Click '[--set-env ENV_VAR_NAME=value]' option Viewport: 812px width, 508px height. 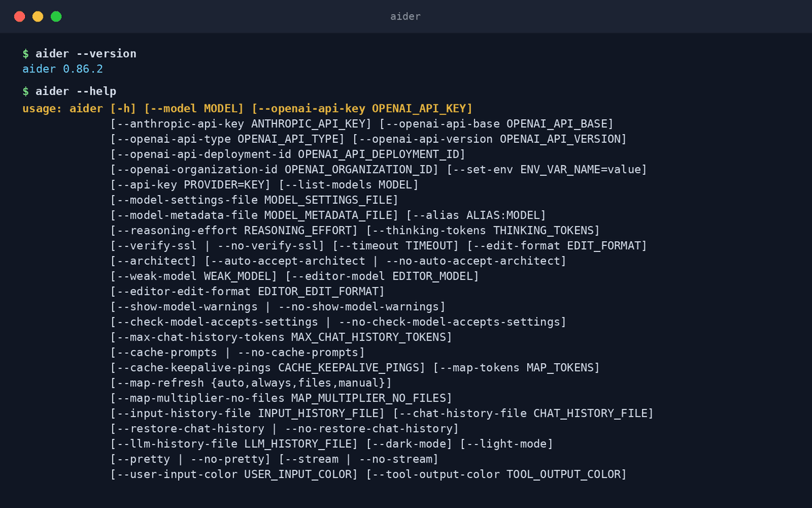point(547,169)
